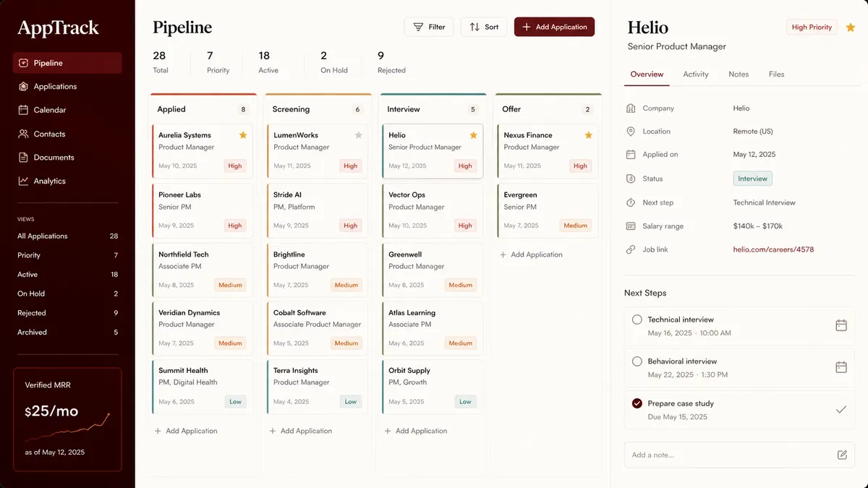Add an application to the Screening column
Screen dimensions: 868x488
tap(301, 431)
